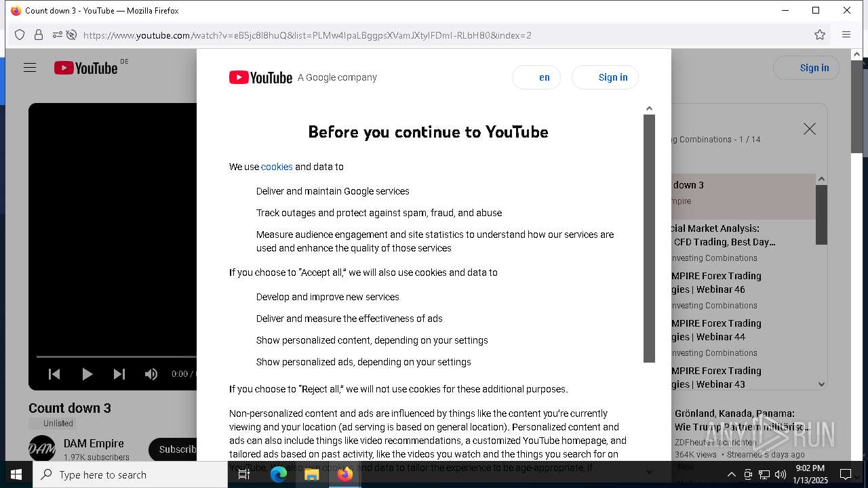
Task: Skip to next video in playlist
Action: [x=119, y=374]
